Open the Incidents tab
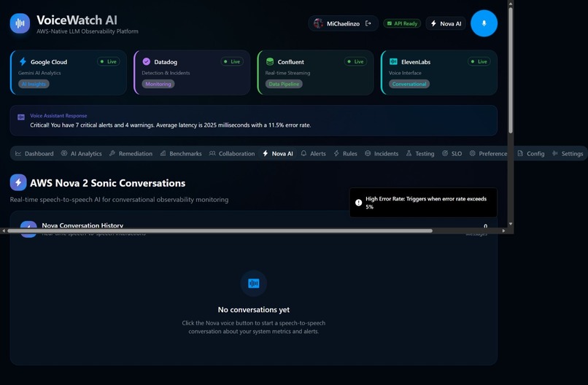Screen dimensions: 588x385 point(382,154)
